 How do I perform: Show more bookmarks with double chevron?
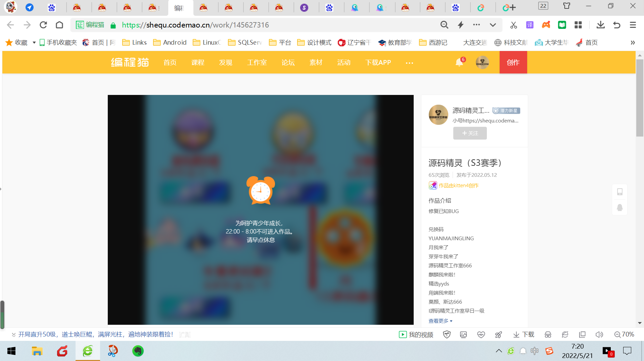(633, 43)
